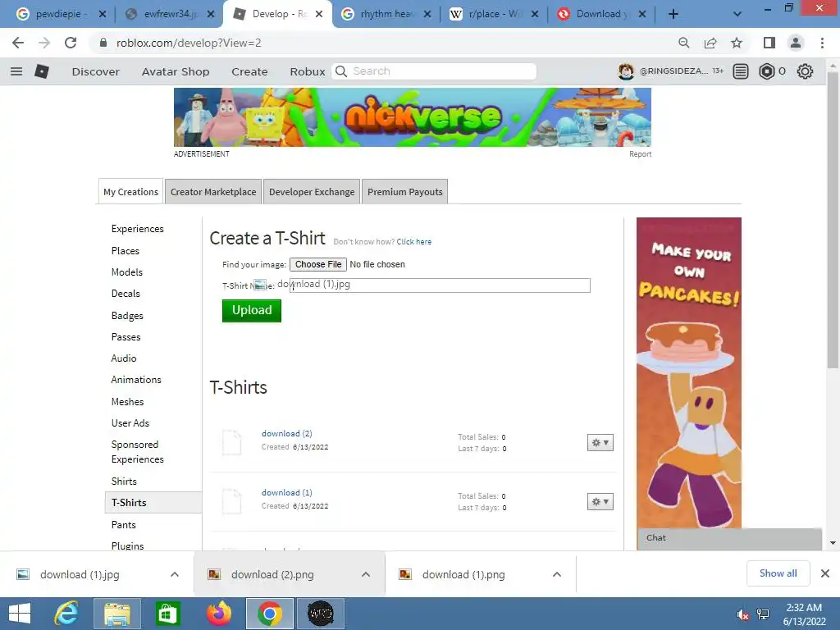
Task: Reload the page with refresh icon
Action: coord(71,43)
